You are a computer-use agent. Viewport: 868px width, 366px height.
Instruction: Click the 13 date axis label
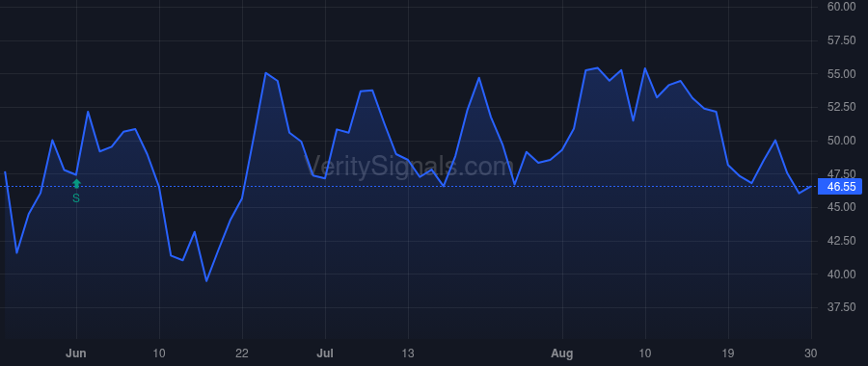pos(408,353)
